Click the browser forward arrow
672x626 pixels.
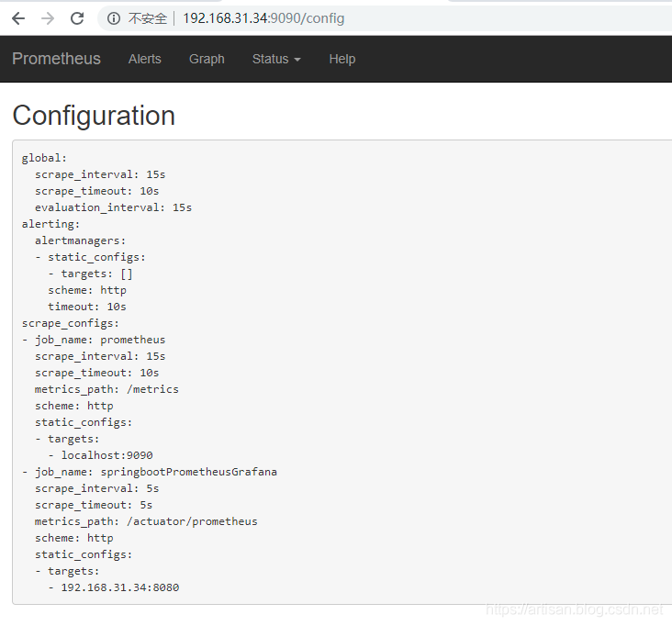point(48,18)
